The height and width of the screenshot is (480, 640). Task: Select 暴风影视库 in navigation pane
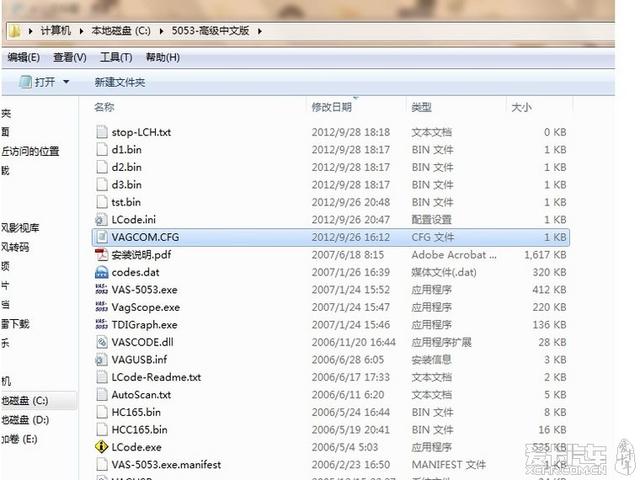[x=20, y=228]
